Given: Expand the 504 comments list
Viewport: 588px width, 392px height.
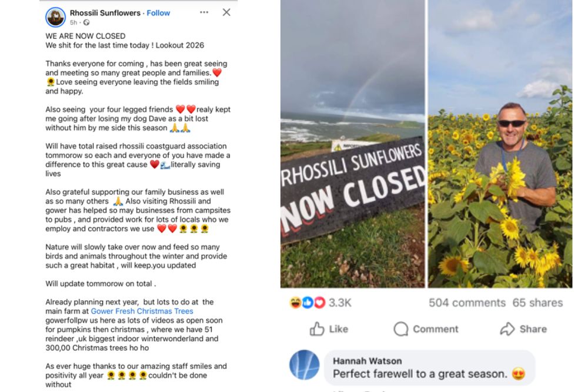Looking at the screenshot, I should 467,303.
